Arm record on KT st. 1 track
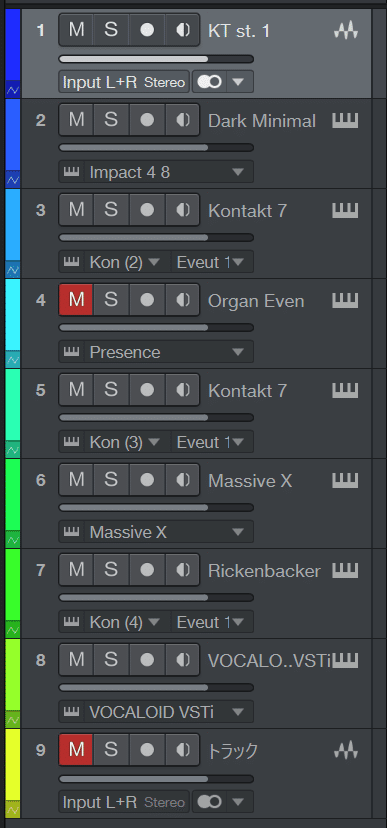Screen dimensions: 387x828 point(147,31)
